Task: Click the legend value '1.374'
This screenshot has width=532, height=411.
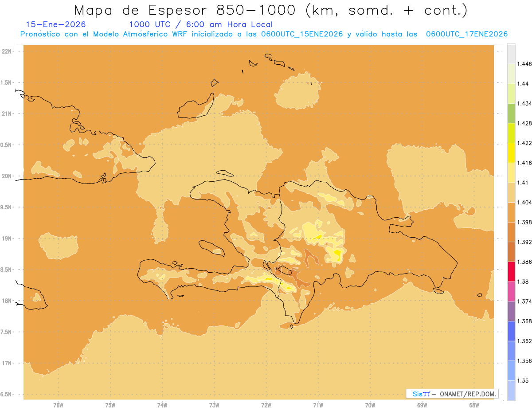Action: coord(524,301)
